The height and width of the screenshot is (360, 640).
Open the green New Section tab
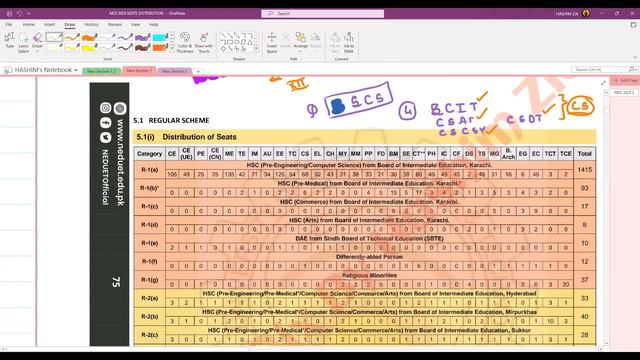[x=101, y=71]
